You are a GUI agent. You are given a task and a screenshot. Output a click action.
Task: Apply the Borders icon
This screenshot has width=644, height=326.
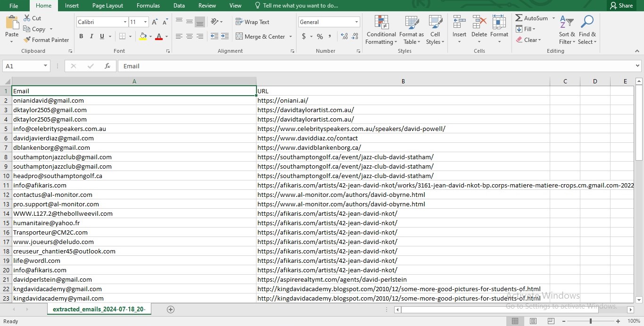122,36
